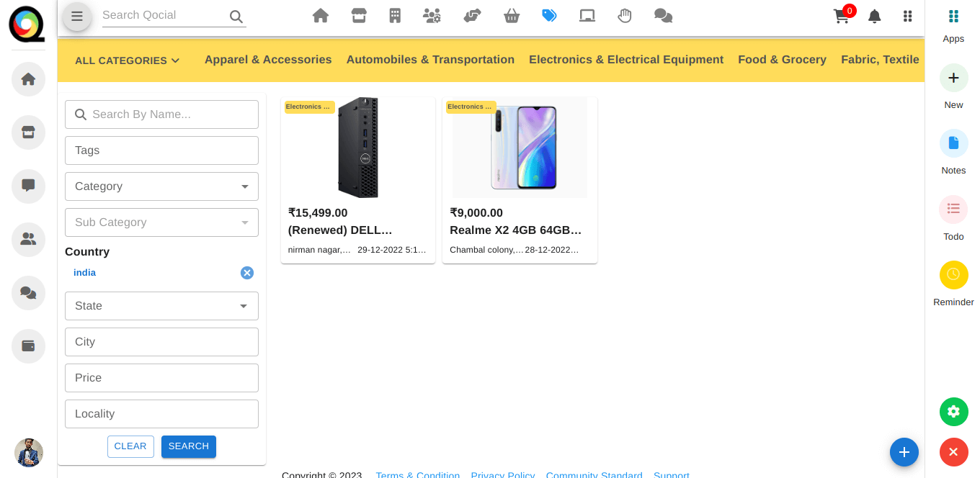Open Todo in right panel
The image size is (980, 478).
click(x=953, y=209)
